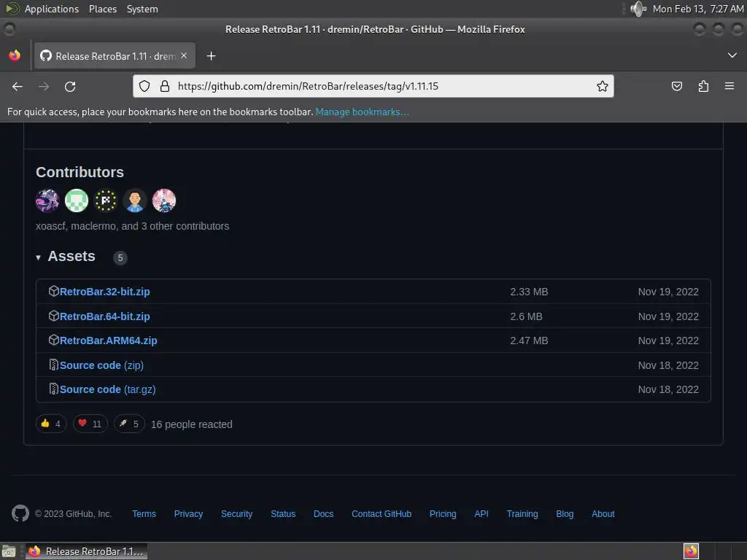Click the clock showing Mon Feb 13, 7:27 AM
Screen dimensions: 747x560
point(698,9)
